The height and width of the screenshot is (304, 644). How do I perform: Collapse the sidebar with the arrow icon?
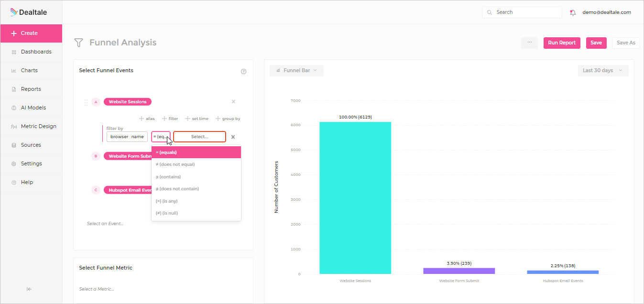coord(29,289)
